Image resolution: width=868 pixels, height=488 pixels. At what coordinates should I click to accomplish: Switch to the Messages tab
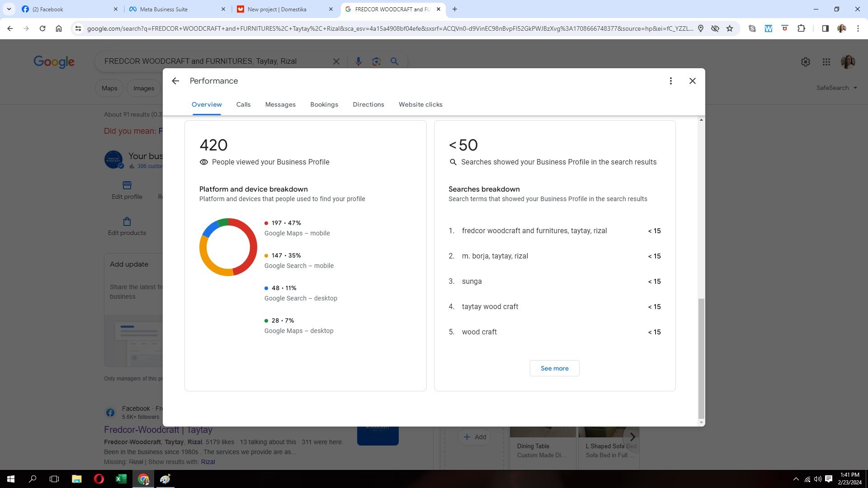tap(280, 104)
